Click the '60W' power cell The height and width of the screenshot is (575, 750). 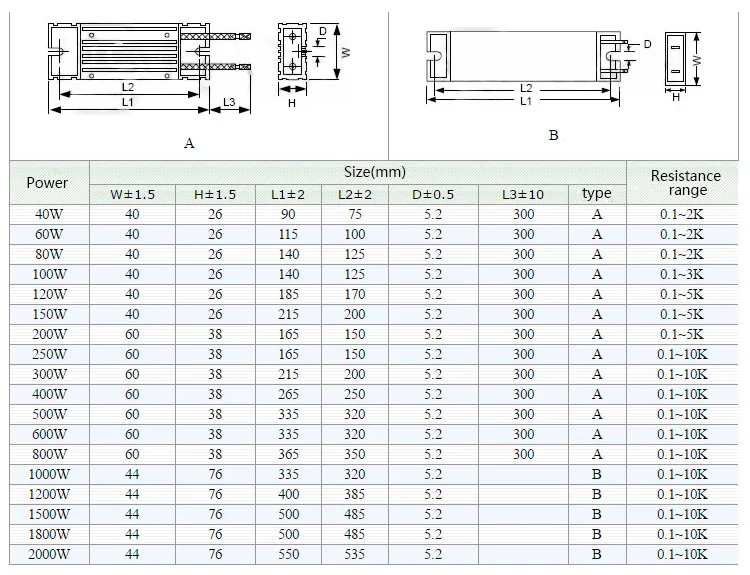(x=49, y=234)
